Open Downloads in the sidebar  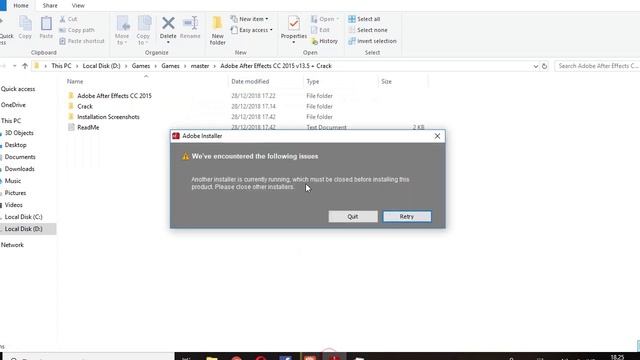(x=20, y=169)
